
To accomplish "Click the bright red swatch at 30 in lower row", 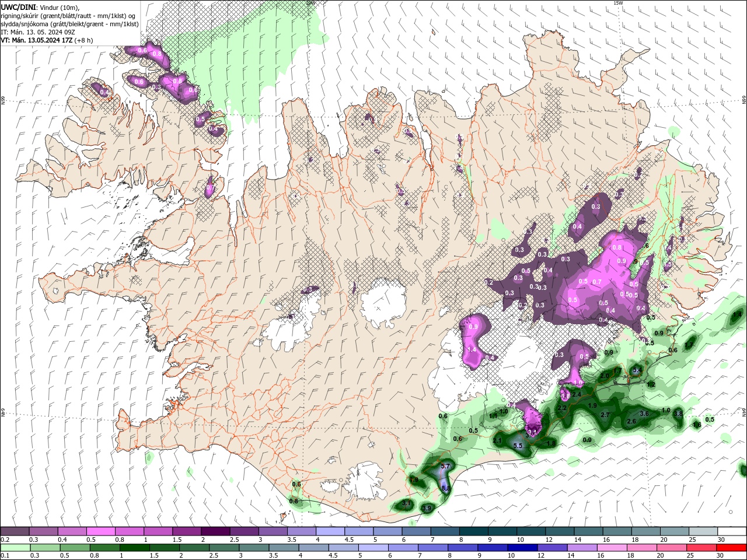I will 731,548.
